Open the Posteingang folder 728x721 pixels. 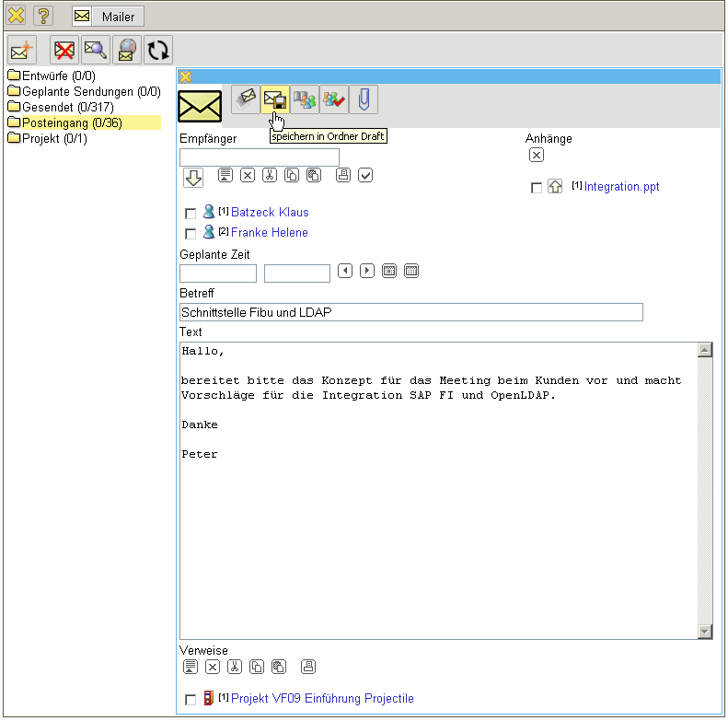[x=72, y=122]
